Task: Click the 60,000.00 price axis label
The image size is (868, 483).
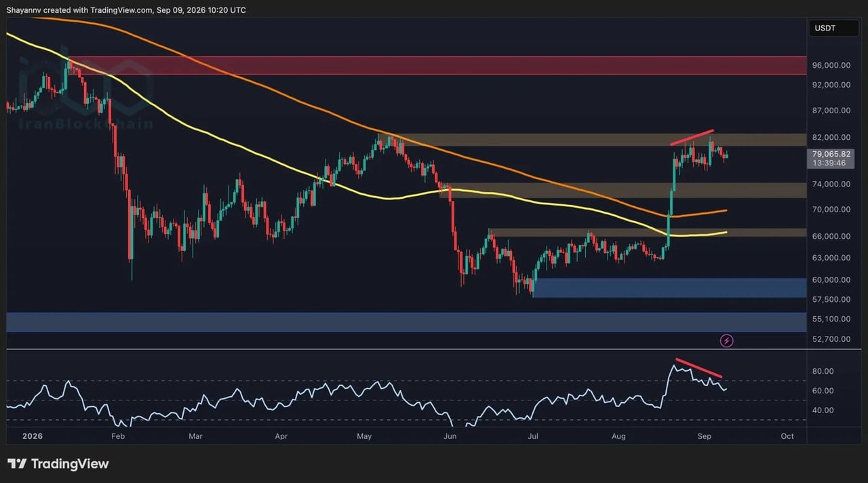Action: [831, 279]
